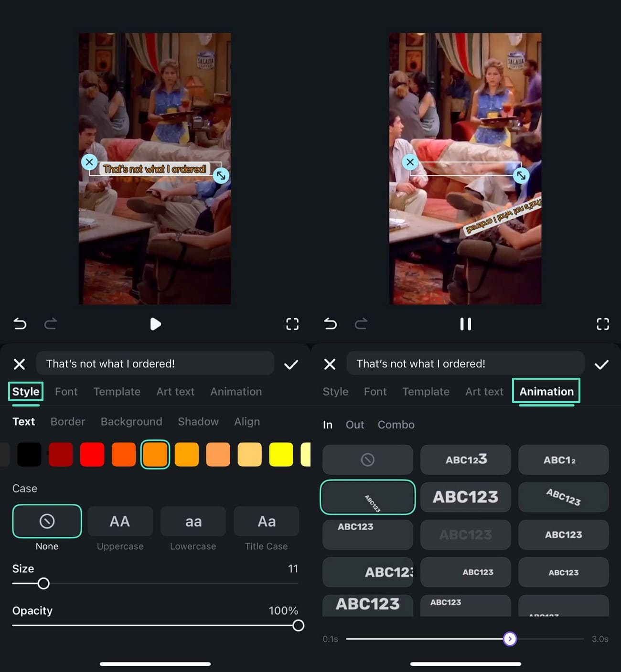The width and height of the screenshot is (621, 672).
Task: Confirm text with checkmark in right panel
Action: pos(601,364)
